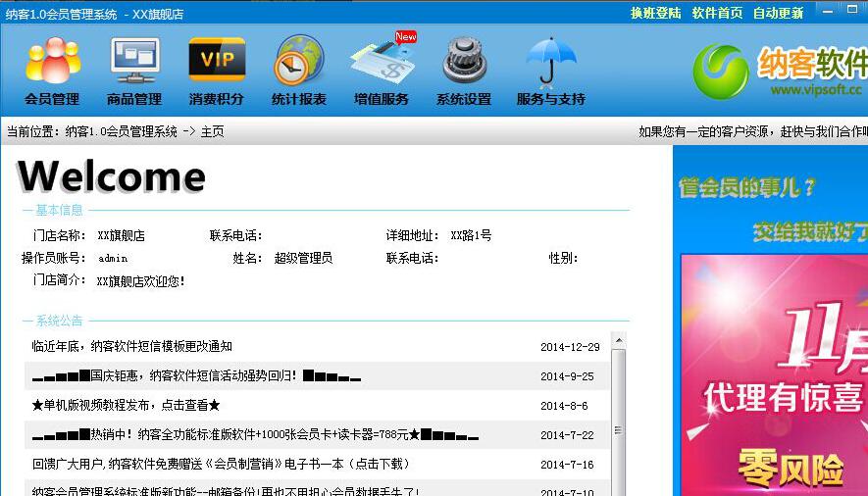Screen dimensions: 868x496
Task: Open the 单机版视频教程发布 announcement
Action: point(126,405)
